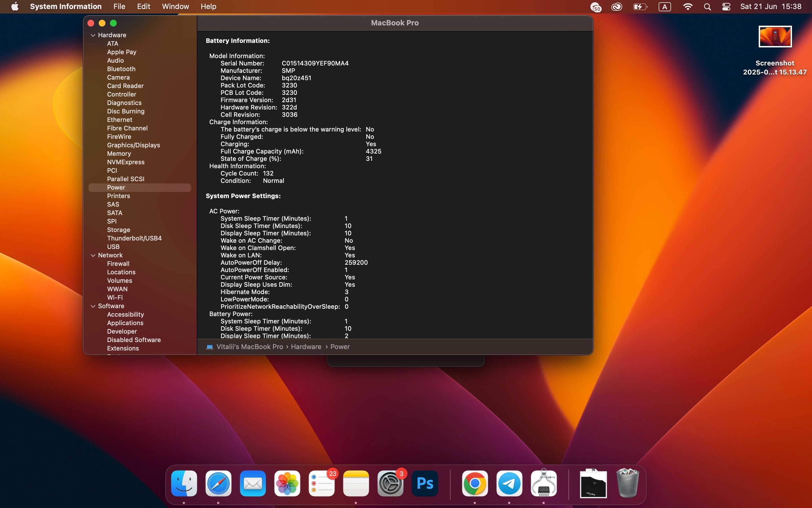Open the System Information menu
Viewport: 812px width, 508px height.
click(x=65, y=6)
